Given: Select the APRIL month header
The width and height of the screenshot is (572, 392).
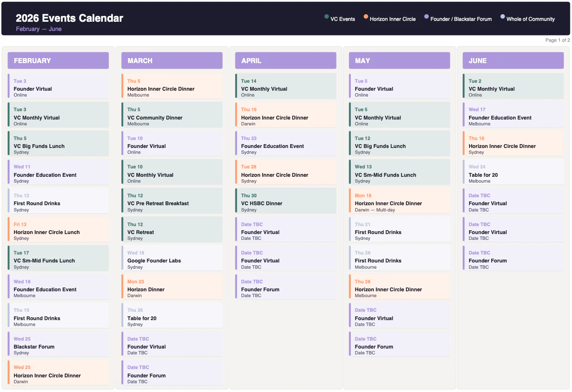Looking at the screenshot, I should 286,61.
